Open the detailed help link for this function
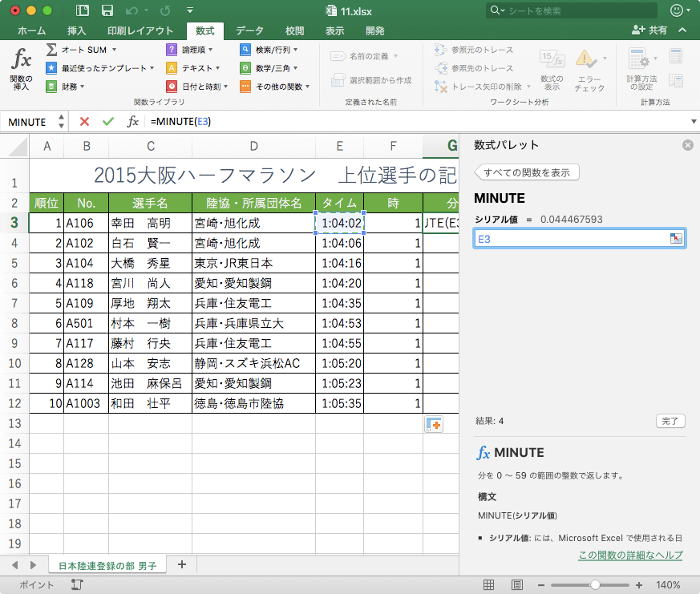700x594 pixels. click(x=629, y=555)
